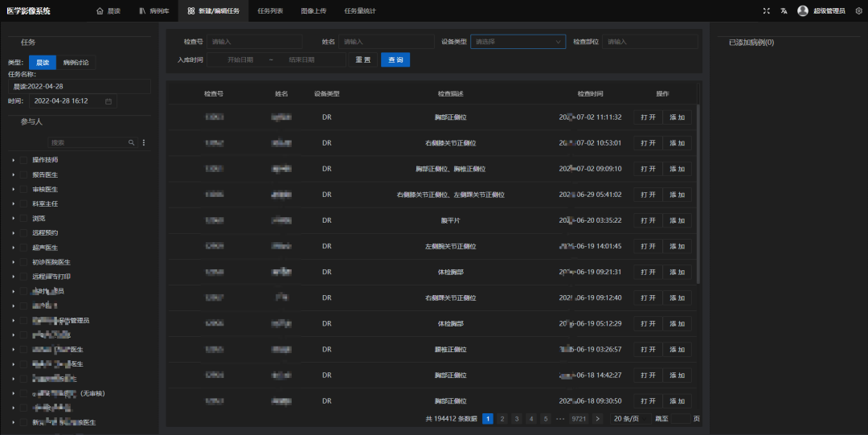The width and height of the screenshot is (868, 435).
Task: Check the 操作技师 checkbox
Action: (x=24, y=160)
